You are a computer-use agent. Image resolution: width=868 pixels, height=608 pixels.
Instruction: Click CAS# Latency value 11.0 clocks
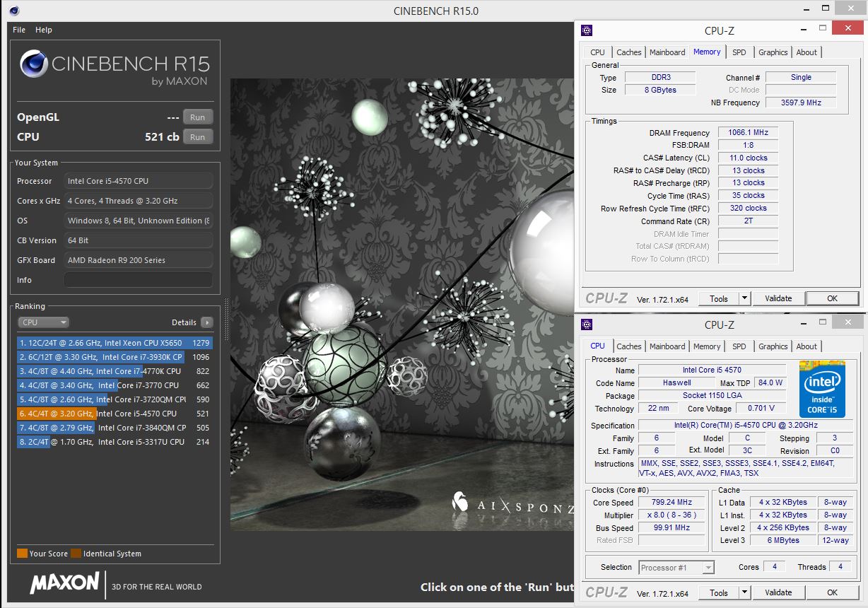click(x=748, y=158)
